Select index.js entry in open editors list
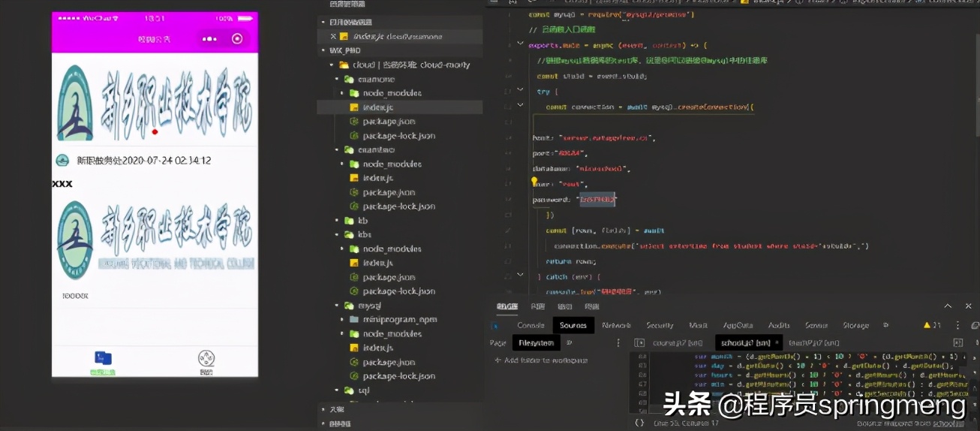This screenshot has height=431, width=980. pyautogui.click(x=398, y=36)
